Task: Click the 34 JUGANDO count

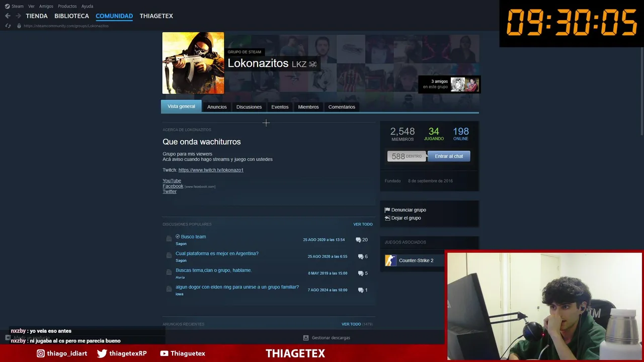Action: (x=434, y=134)
